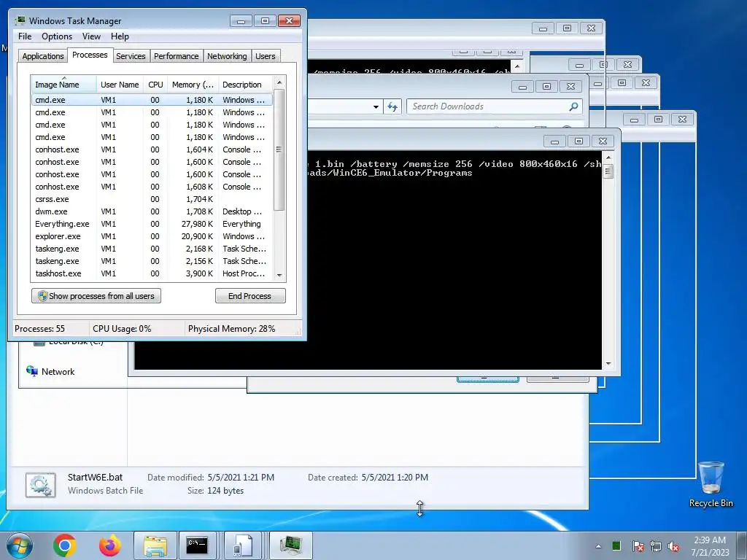Expand the Explorer address bar history dropdown
This screenshot has height=560, width=747.
(376, 106)
